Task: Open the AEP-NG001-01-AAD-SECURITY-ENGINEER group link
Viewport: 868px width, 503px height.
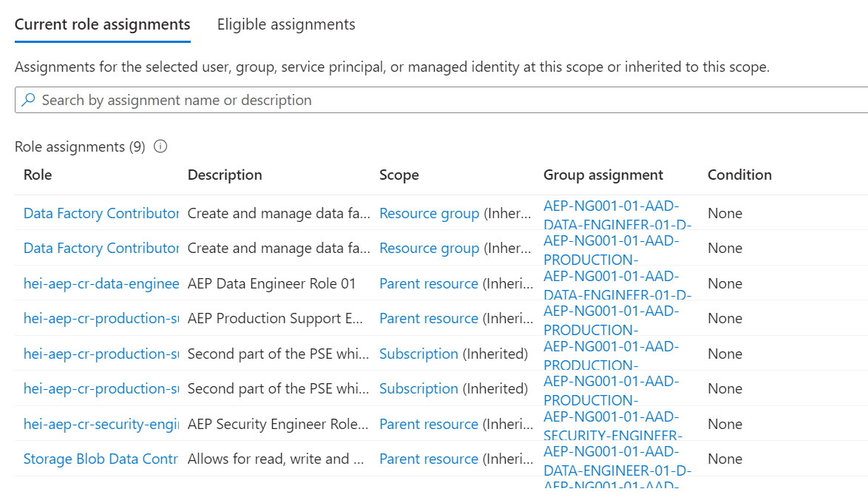Action: click(x=612, y=424)
